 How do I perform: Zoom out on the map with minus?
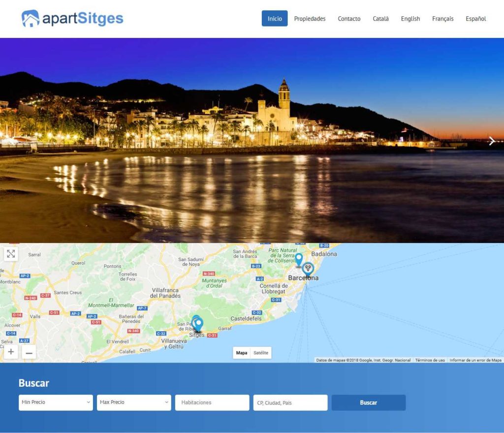click(x=29, y=352)
